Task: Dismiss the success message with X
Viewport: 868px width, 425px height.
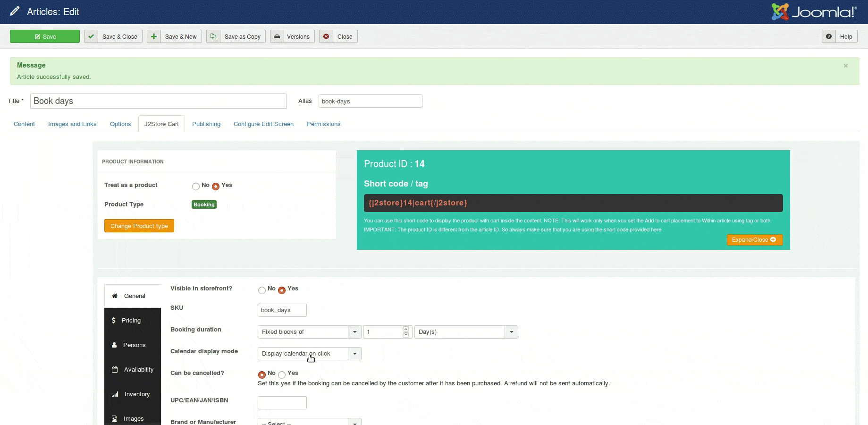Action: [x=846, y=66]
